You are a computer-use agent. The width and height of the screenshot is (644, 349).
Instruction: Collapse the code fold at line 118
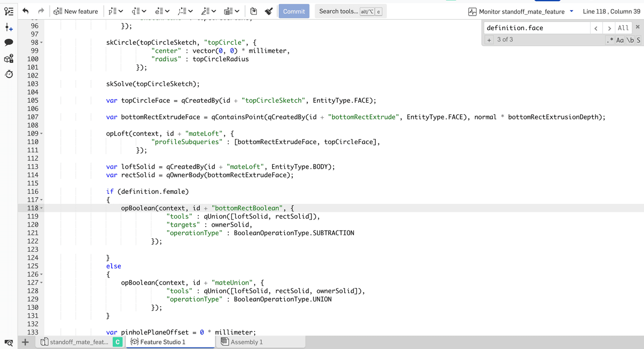point(41,208)
